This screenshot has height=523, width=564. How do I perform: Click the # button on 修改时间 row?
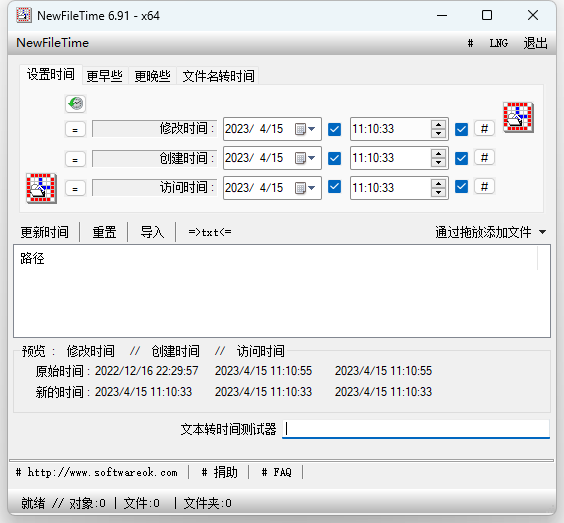[x=484, y=128]
